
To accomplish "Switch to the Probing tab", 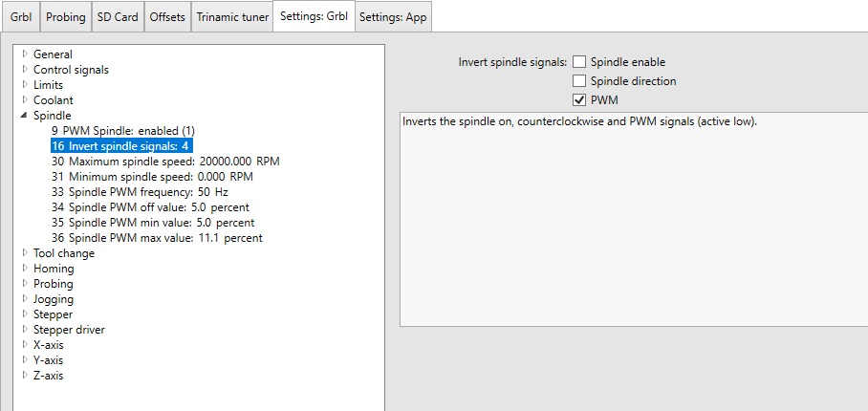I will pos(65,17).
